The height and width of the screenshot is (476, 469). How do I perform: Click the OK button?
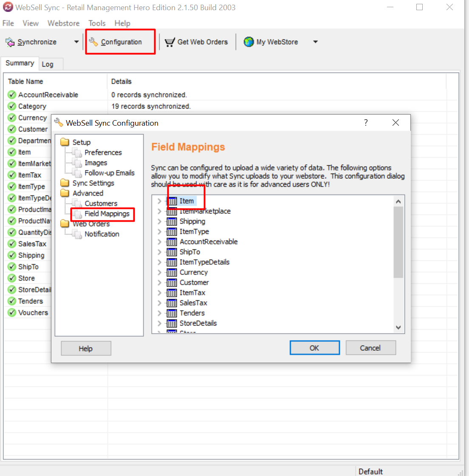pos(315,348)
